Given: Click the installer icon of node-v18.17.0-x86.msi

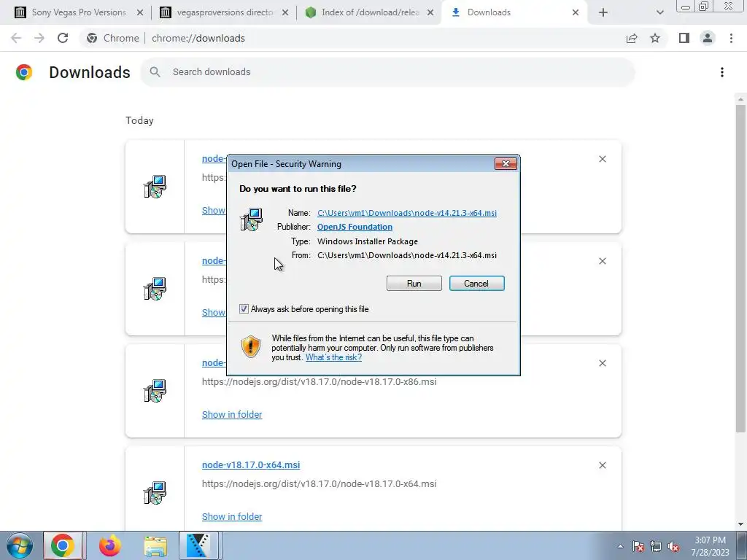Looking at the screenshot, I should (x=155, y=391).
